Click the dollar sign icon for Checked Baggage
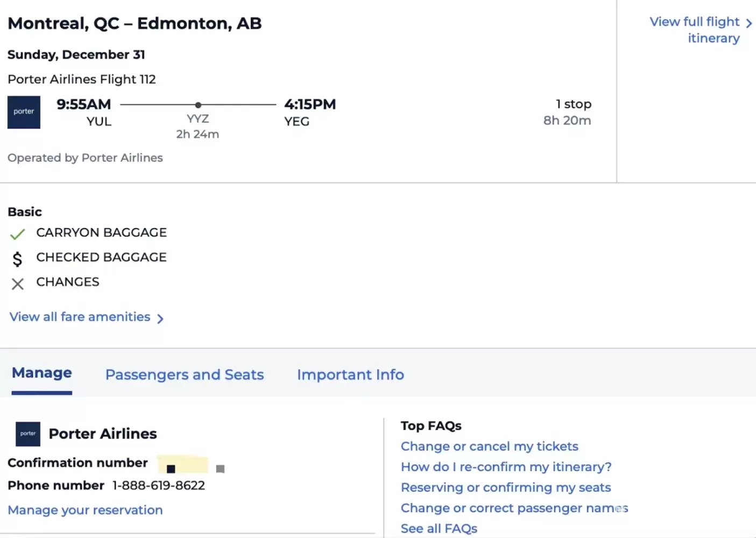This screenshot has height=538, width=756. point(17,259)
